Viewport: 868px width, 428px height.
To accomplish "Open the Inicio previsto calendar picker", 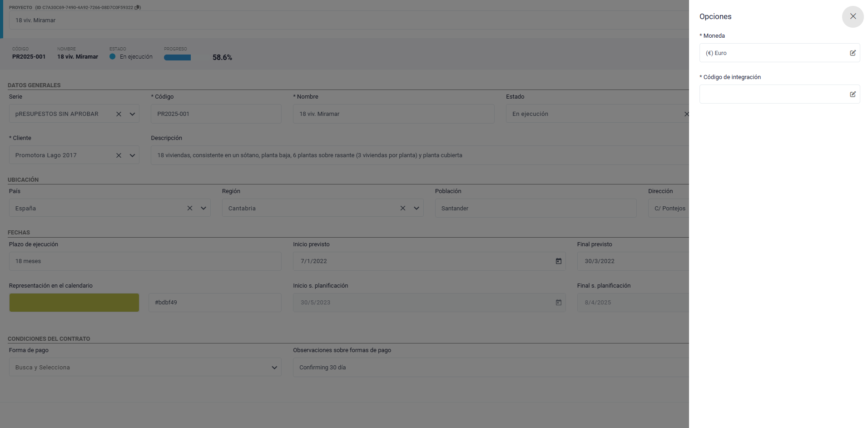I will pyautogui.click(x=558, y=261).
